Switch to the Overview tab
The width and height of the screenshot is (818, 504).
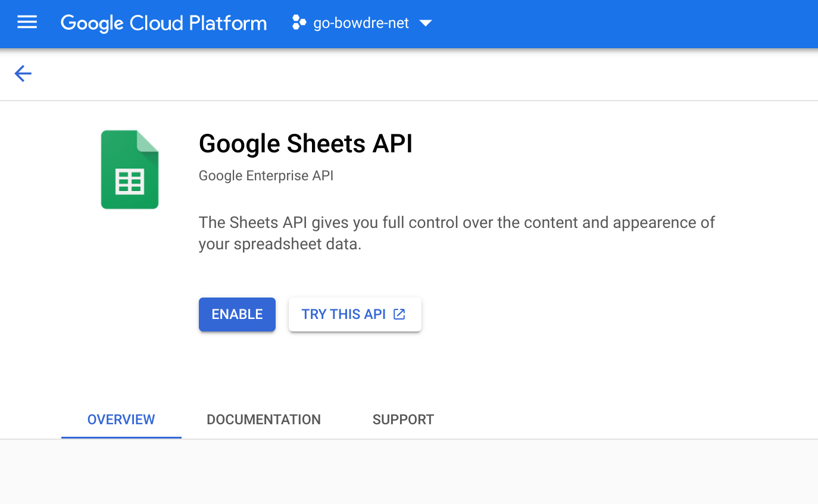121,420
